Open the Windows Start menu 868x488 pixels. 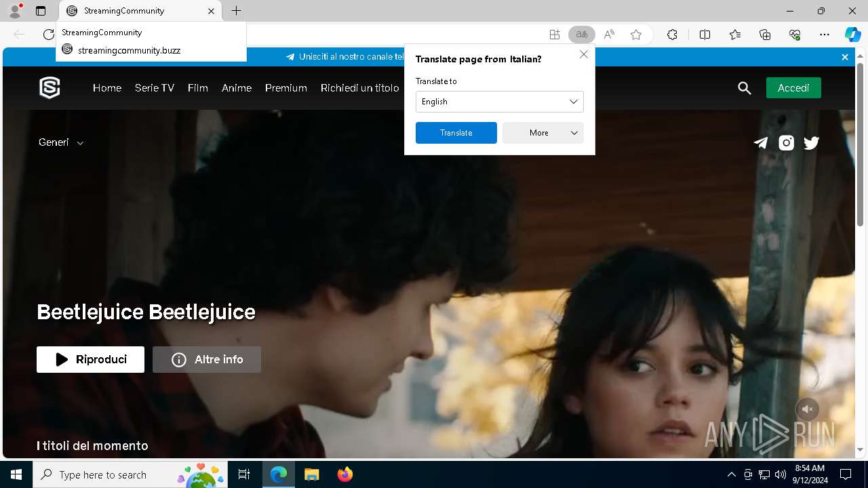coord(16,474)
